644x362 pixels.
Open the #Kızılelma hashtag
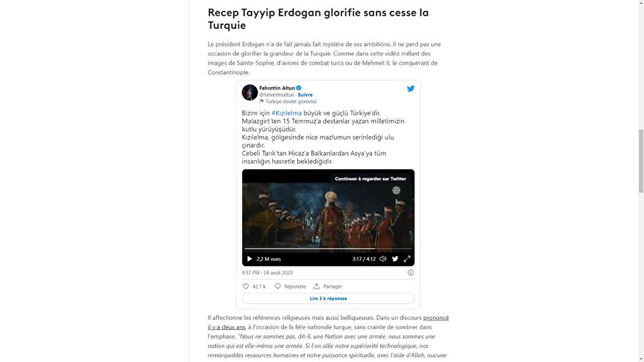287,113
